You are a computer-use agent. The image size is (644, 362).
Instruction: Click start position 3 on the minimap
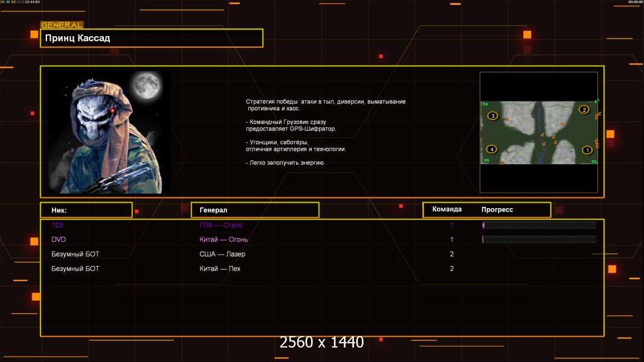(493, 116)
